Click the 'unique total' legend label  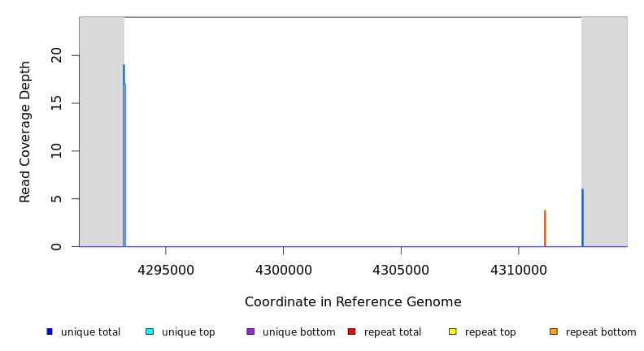[90, 332]
